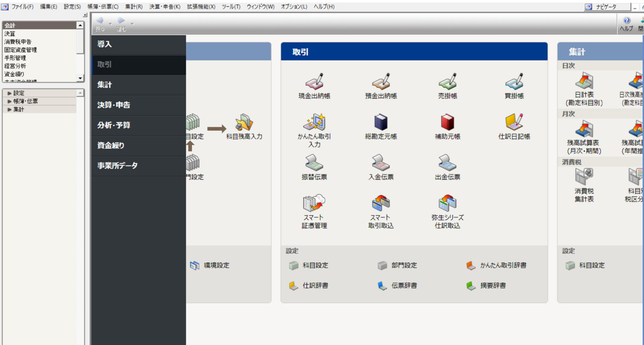This screenshot has width=644, height=345.
Task: Click the 仕訳辞書 settings link
Action: 315,285
